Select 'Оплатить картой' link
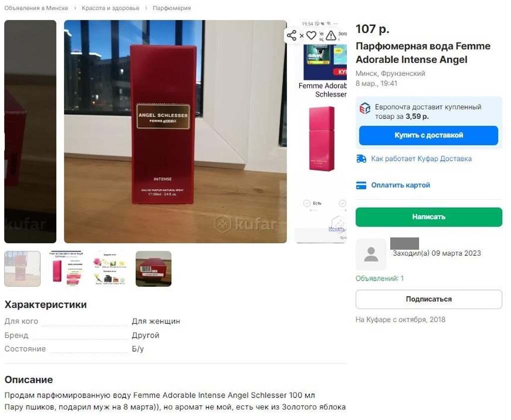This screenshot has height=420, width=511. pos(401,185)
